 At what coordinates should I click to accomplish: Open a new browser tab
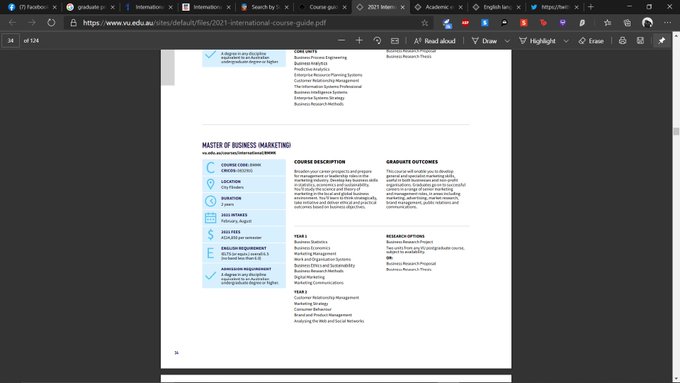click(591, 7)
